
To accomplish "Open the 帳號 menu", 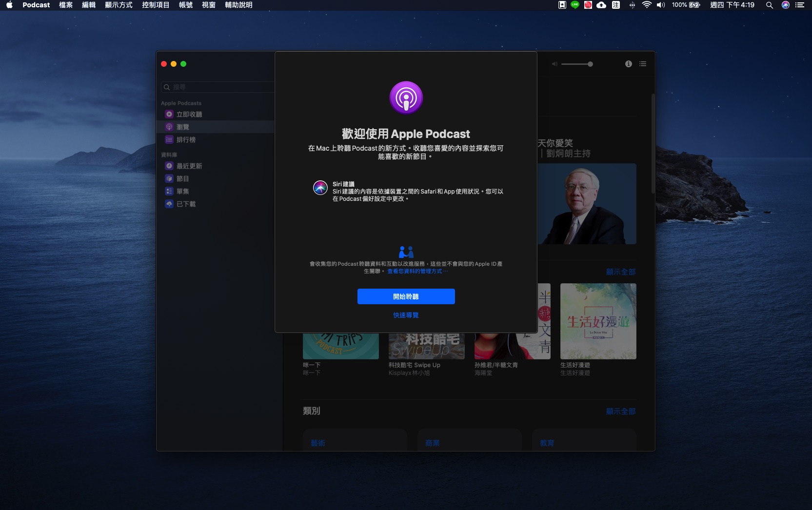I will point(186,5).
